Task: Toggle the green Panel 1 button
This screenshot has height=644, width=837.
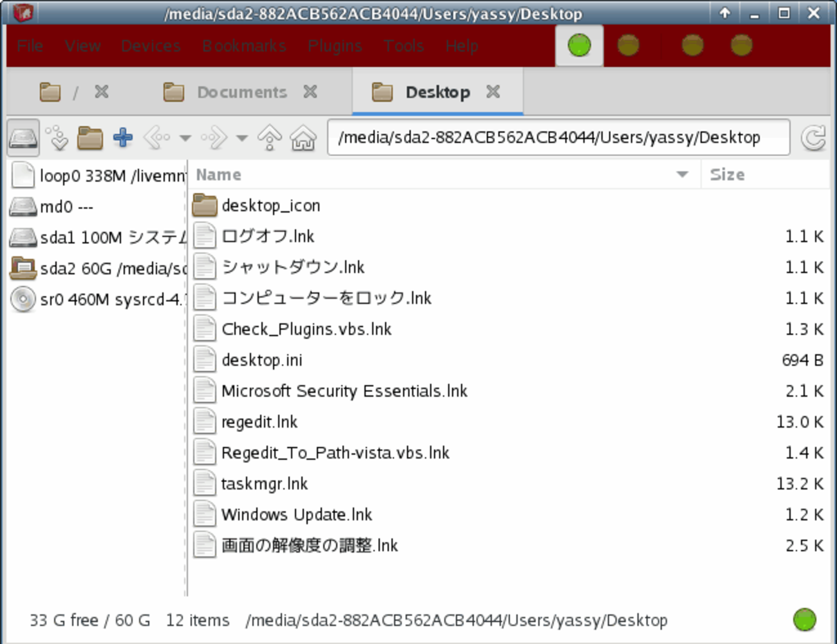Action: (579, 46)
